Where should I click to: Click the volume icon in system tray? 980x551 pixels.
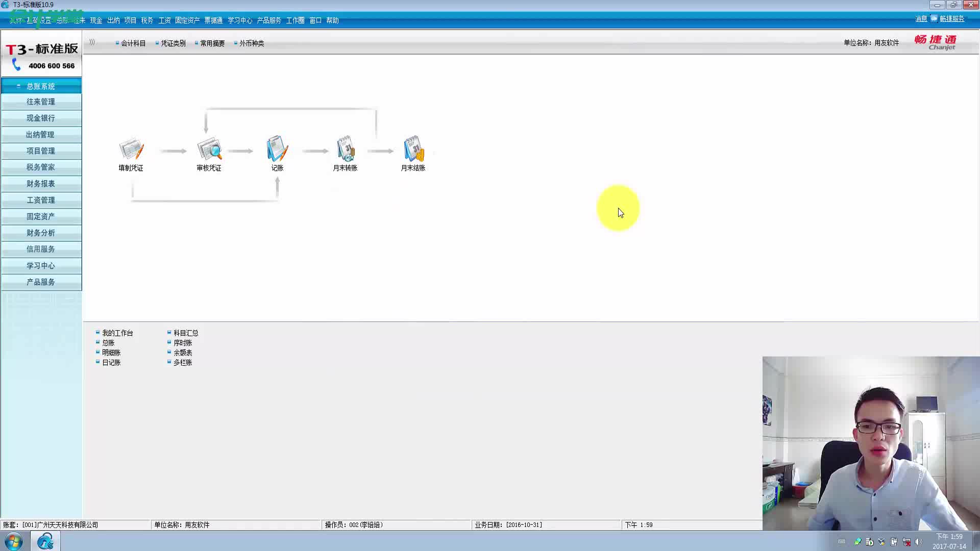pyautogui.click(x=919, y=542)
